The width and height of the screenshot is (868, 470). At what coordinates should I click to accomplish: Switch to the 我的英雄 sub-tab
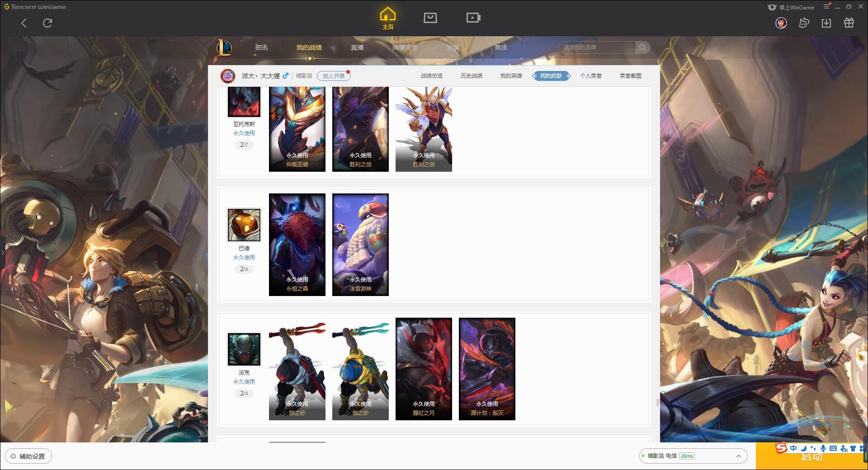(511, 76)
